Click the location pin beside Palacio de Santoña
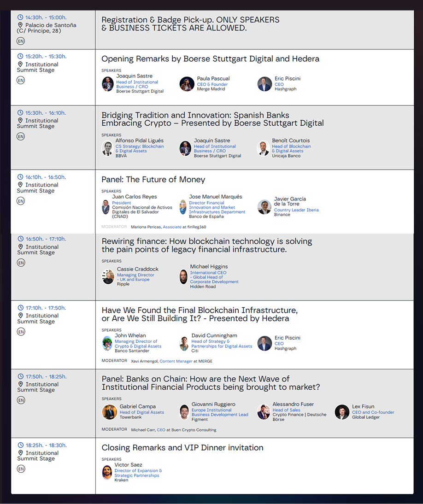 coord(20,25)
